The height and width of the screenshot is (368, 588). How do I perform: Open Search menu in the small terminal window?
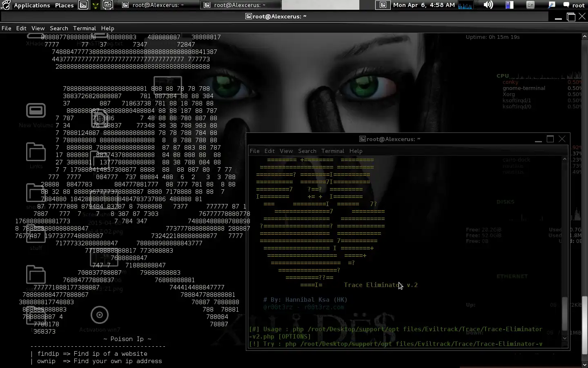click(307, 151)
